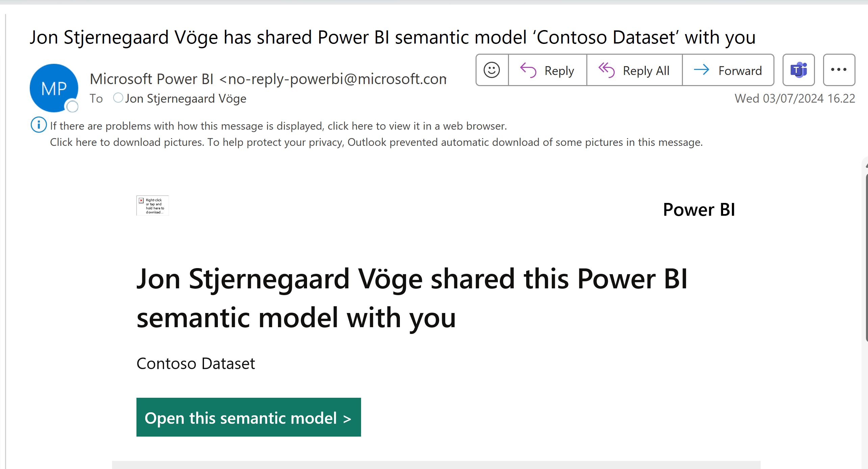Screen dimensions: 868x469
Task: Select the Power BI header text
Action: point(699,209)
